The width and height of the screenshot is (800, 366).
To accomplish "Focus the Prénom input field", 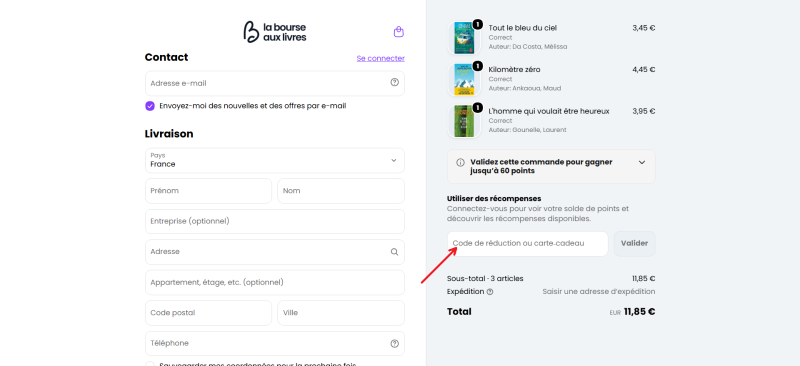I will tap(208, 191).
